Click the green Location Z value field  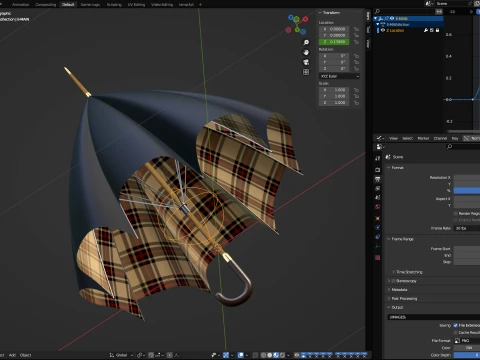[334, 42]
